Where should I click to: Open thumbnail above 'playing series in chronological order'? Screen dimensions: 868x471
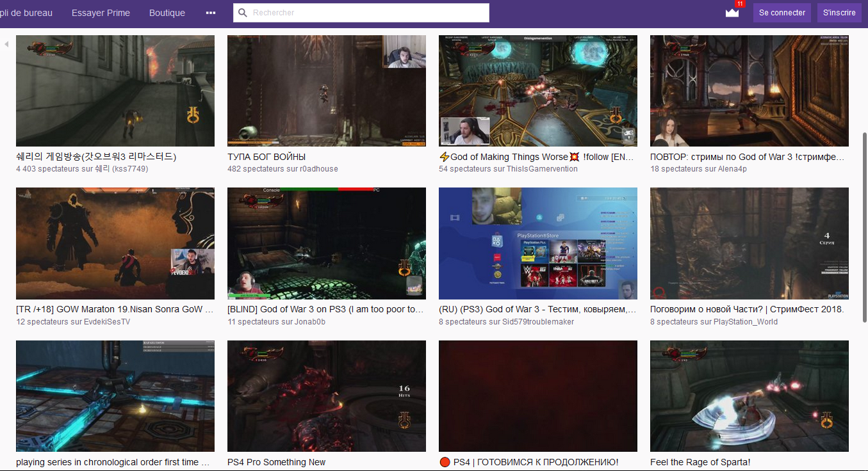click(x=115, y=396)
